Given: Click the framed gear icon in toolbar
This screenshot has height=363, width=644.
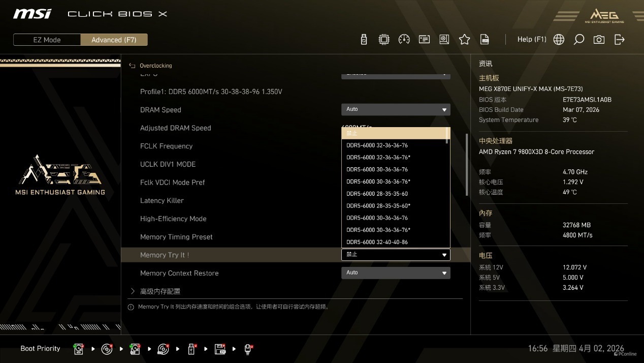Looking at the screenshot, I should (444, 40).
